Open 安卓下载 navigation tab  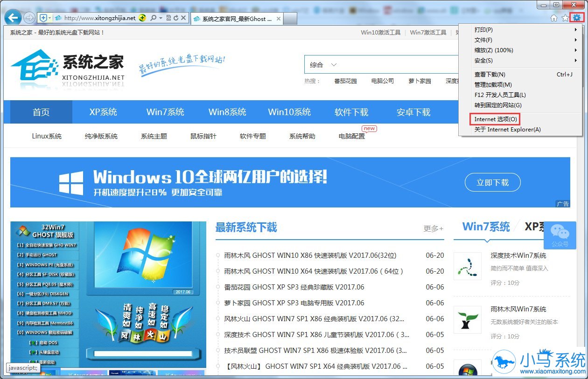click(x=413, y=112)
